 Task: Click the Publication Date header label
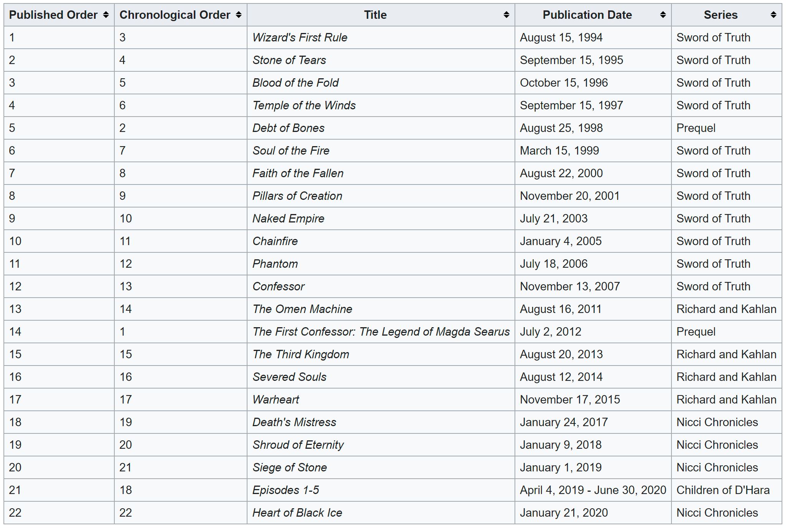tap(587, 15)
